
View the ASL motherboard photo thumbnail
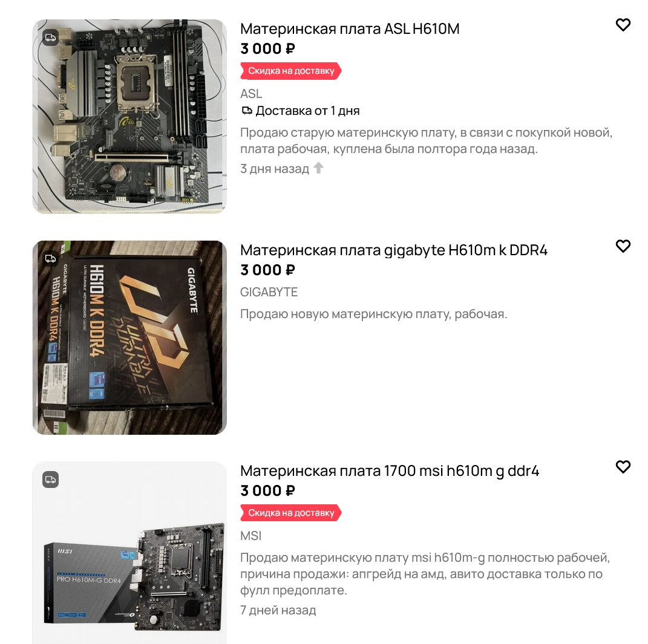(x=129, y=117)
